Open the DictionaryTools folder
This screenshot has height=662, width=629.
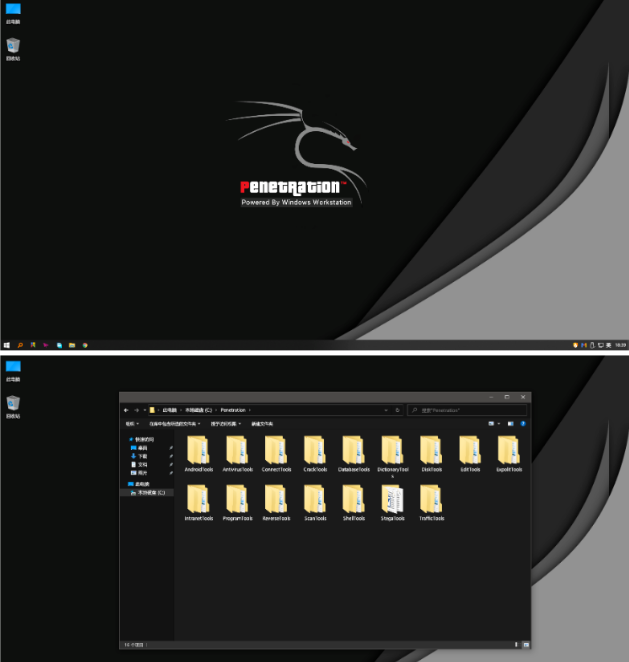coord(393,456)
